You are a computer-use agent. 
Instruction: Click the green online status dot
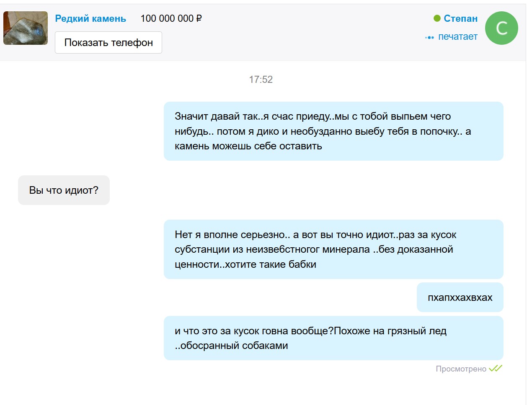(437, 18)
